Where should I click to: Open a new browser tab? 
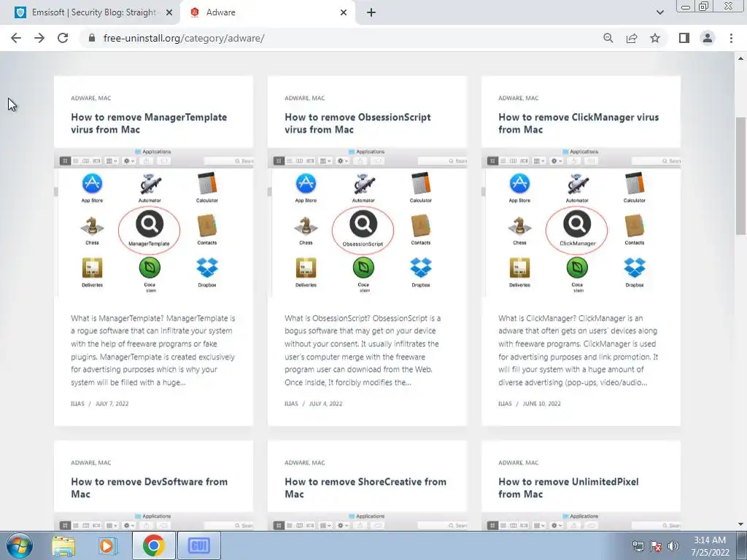[371, 12]
